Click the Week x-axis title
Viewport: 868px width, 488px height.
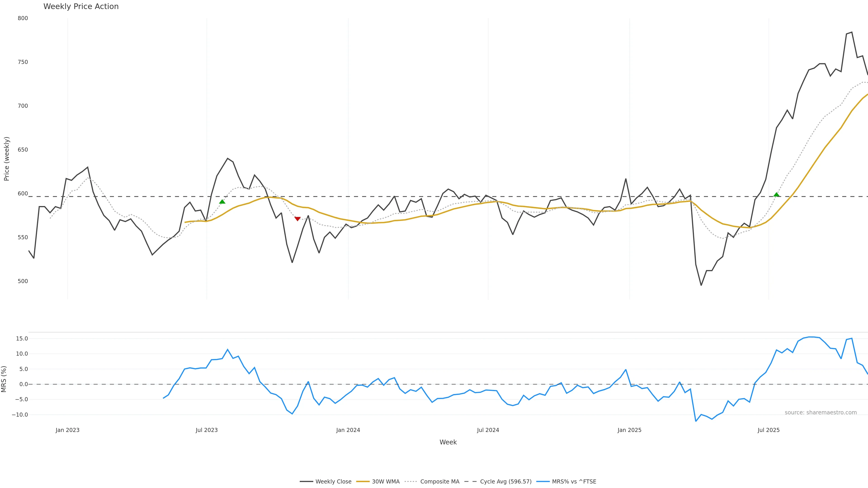coord(448,442)
